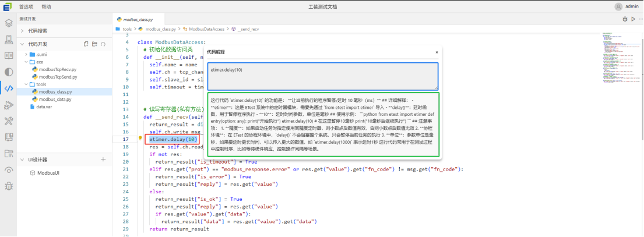Open the folder tree sidebar icon
The image size is (644, 237).
[x=8, y=153]
